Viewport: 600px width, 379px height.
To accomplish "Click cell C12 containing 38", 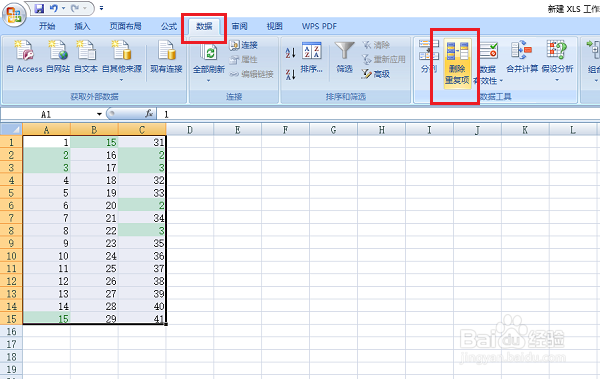I will [x=142, y=281].
